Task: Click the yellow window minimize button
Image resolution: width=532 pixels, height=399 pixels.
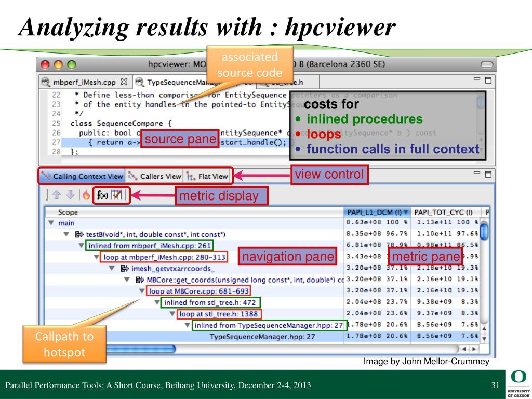Action: click(x=58, y=64)
